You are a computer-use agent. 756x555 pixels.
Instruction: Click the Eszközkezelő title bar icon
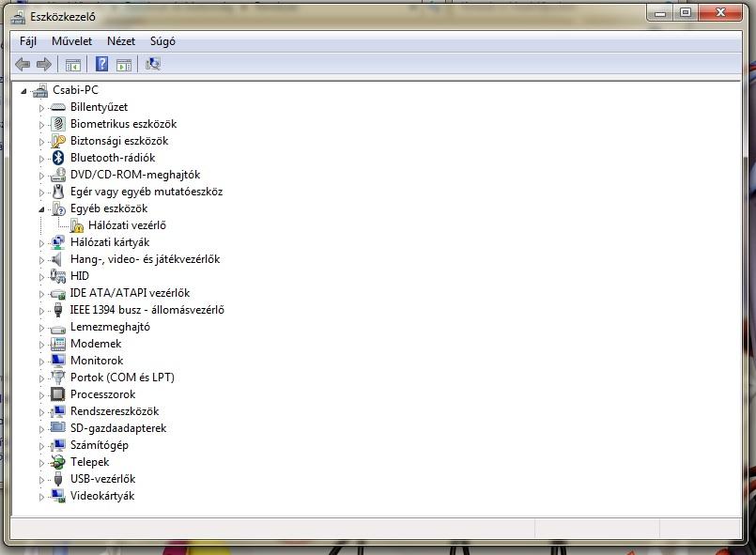click(19, 17)
